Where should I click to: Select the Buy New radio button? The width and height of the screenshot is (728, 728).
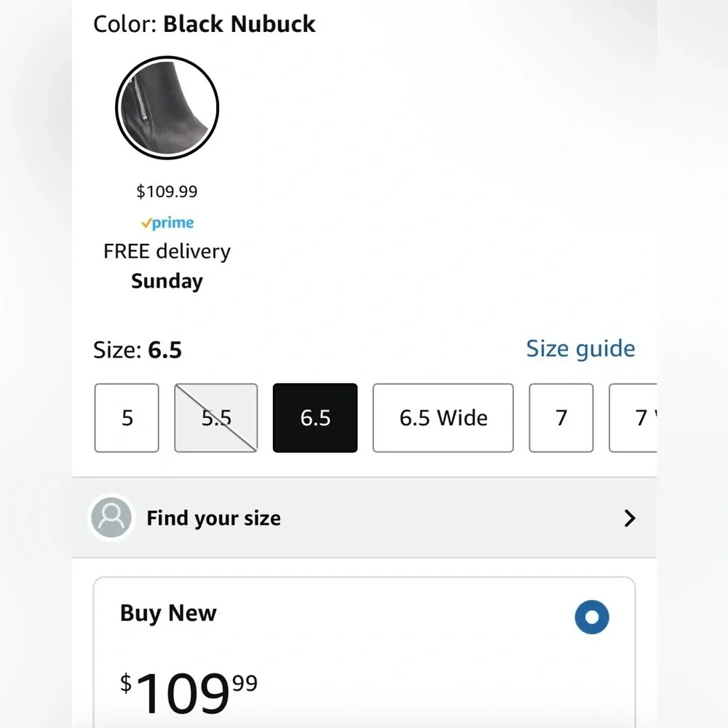pos(592,617)
